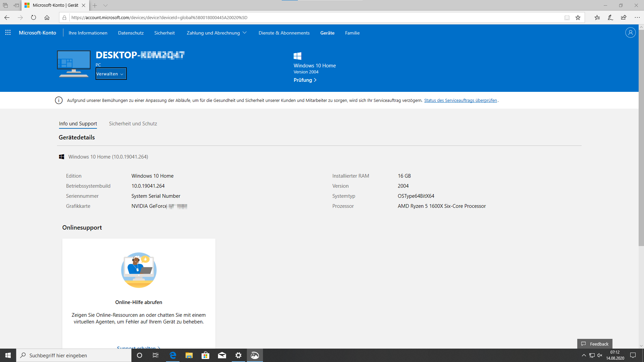644x362 pixels.
Task: Refresh the current page
Action: (x=34, y=17)
